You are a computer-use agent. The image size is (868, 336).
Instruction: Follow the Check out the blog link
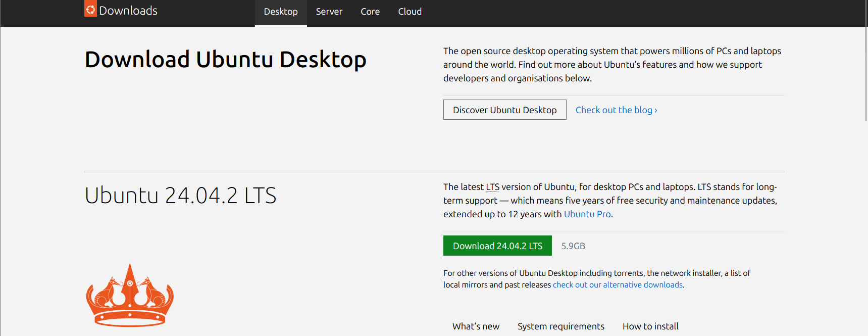point(617,110)
